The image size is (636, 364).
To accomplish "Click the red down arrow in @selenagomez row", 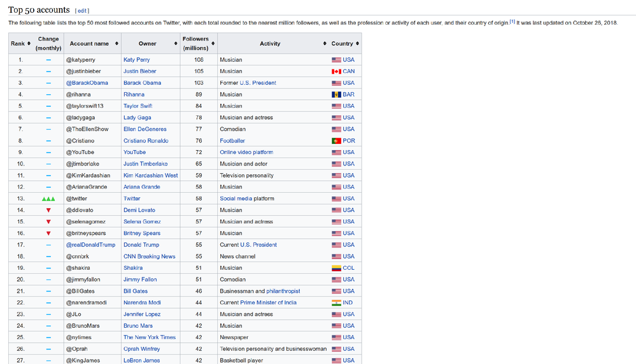I will [48, 221].
